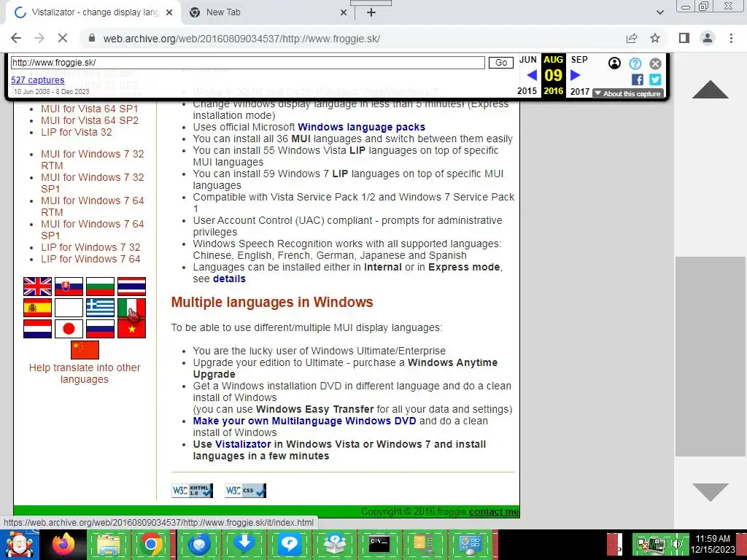This screenshot has height=560, width=747.
Task: Select JUN month in Wayback toolbar
Action: pos(528,60)
